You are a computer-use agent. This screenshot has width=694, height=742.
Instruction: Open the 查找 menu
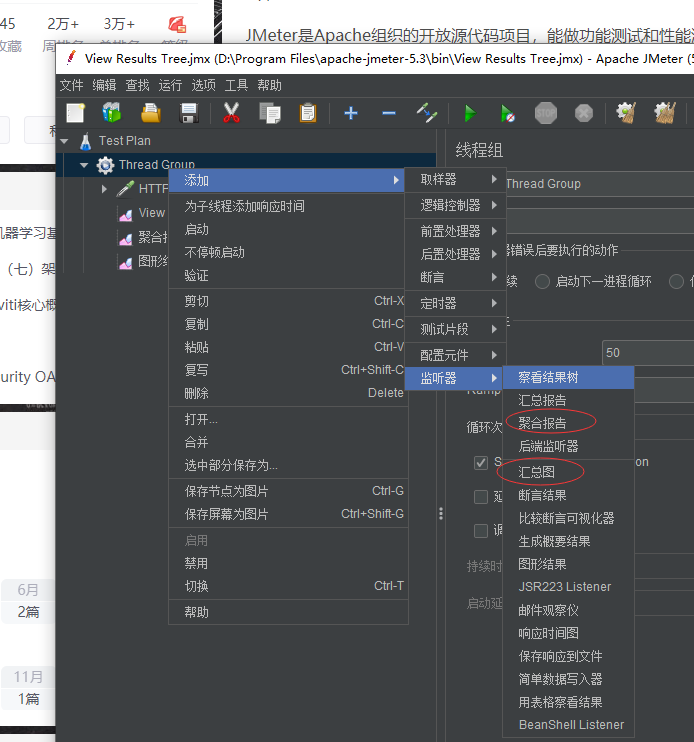[x=138, y=86]
